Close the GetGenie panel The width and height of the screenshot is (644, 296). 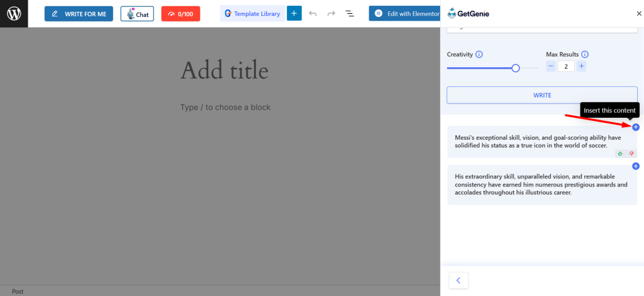coord(639,13)
